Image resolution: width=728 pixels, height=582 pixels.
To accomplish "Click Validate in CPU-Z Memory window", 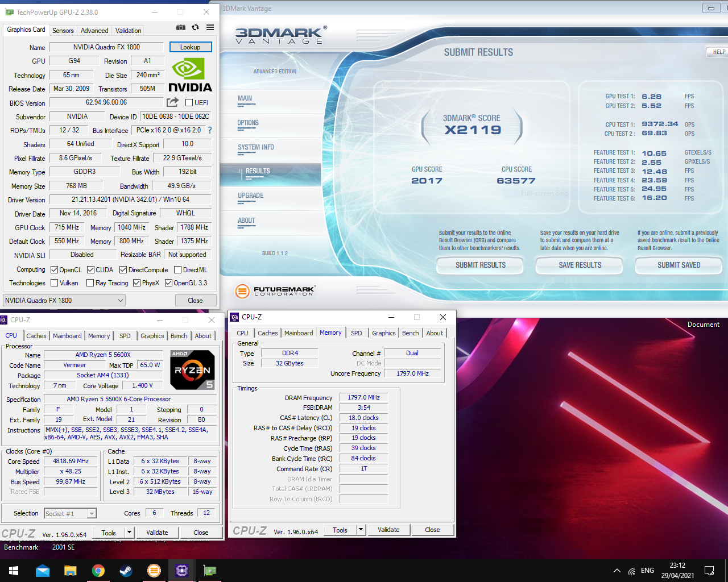I will (388, 530).
